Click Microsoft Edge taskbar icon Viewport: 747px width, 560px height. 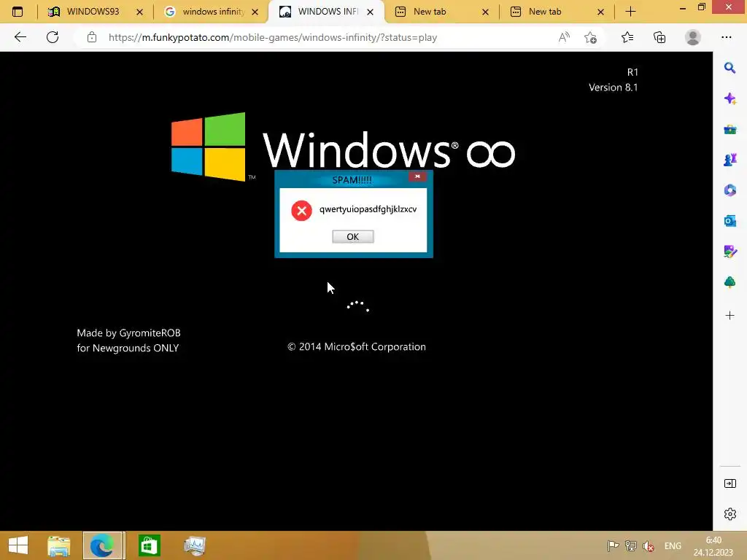[103, 545]
